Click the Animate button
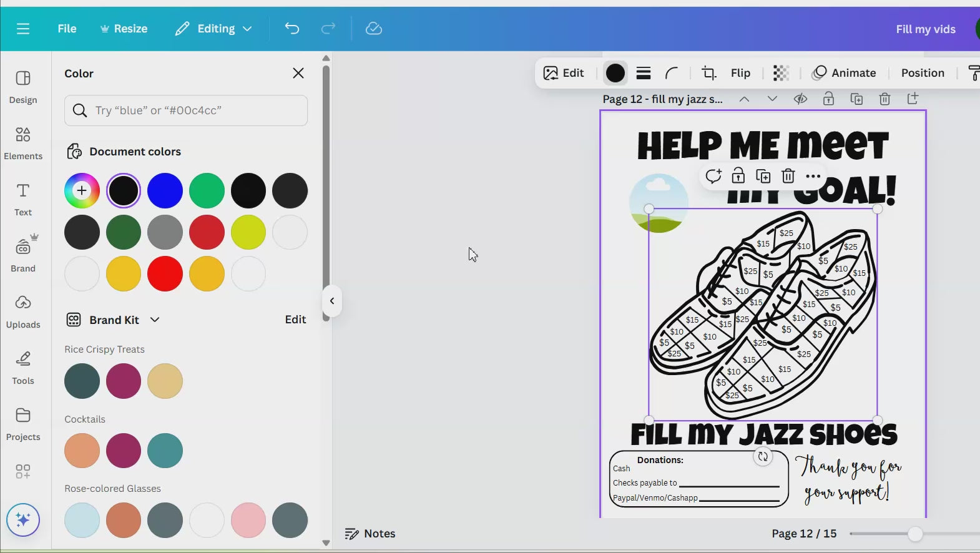 pyautogui.click(x=844, y=73)
